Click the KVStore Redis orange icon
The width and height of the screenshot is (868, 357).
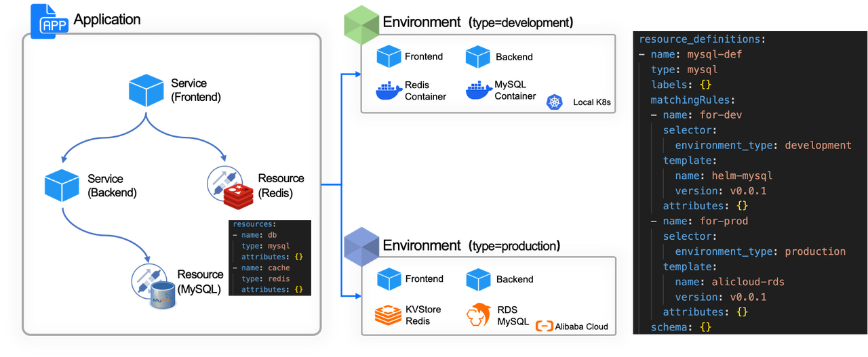(389, 315)
